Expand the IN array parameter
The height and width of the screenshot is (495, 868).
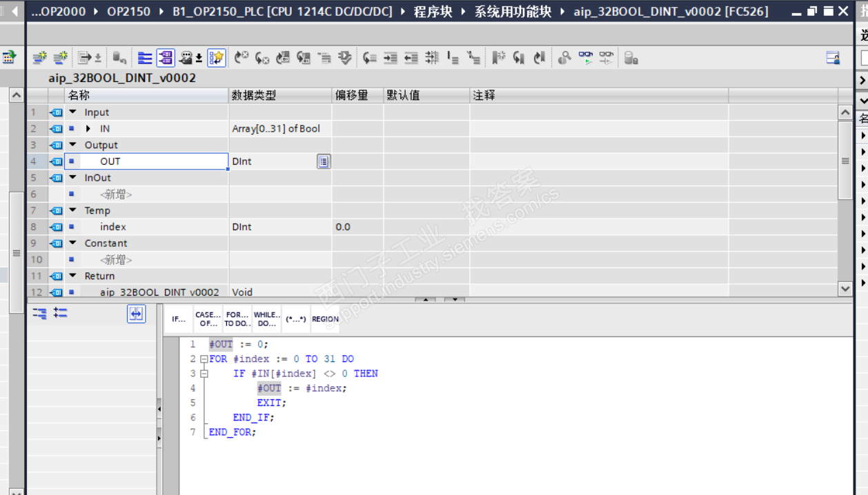(x=88, y=129)
